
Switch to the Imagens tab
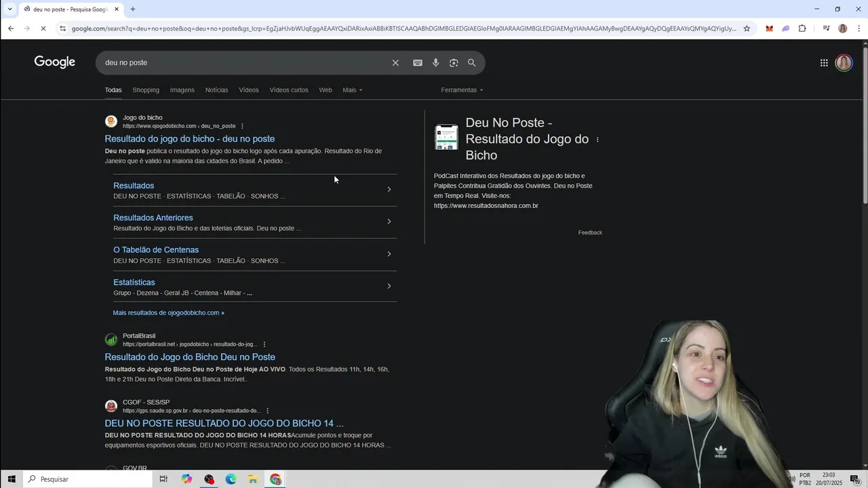coord(182,90)
